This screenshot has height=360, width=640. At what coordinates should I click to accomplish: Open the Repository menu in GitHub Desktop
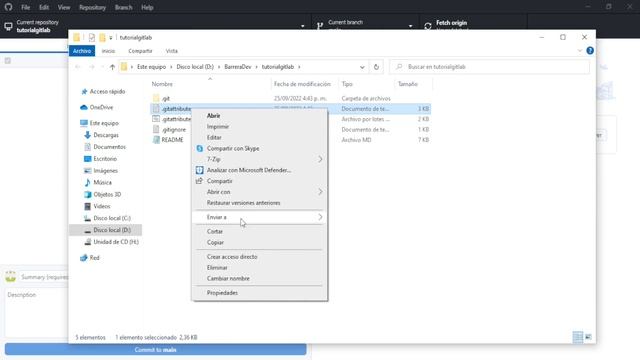pyautogui.click(x=92, y=7)
